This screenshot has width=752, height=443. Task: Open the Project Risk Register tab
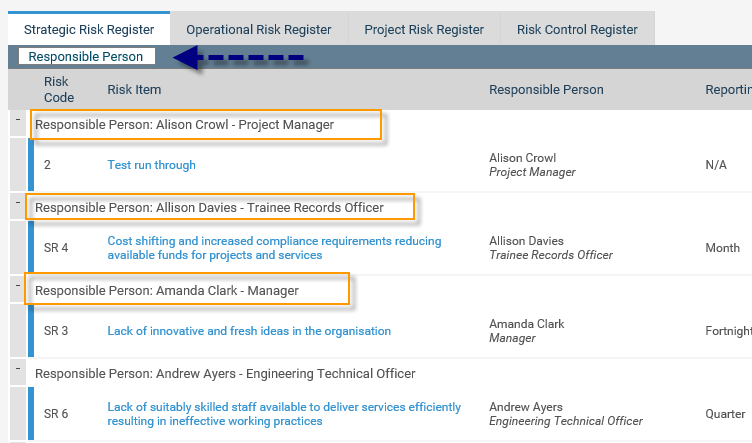[x=424, y=30]
